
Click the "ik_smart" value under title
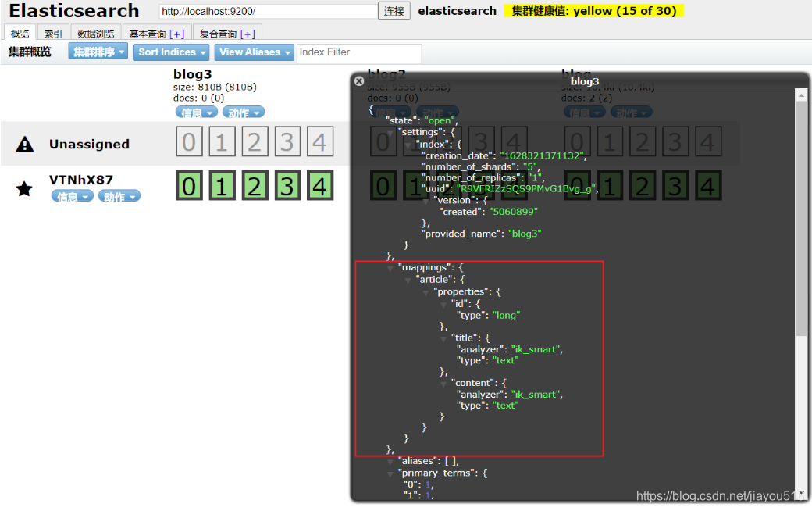536,349
